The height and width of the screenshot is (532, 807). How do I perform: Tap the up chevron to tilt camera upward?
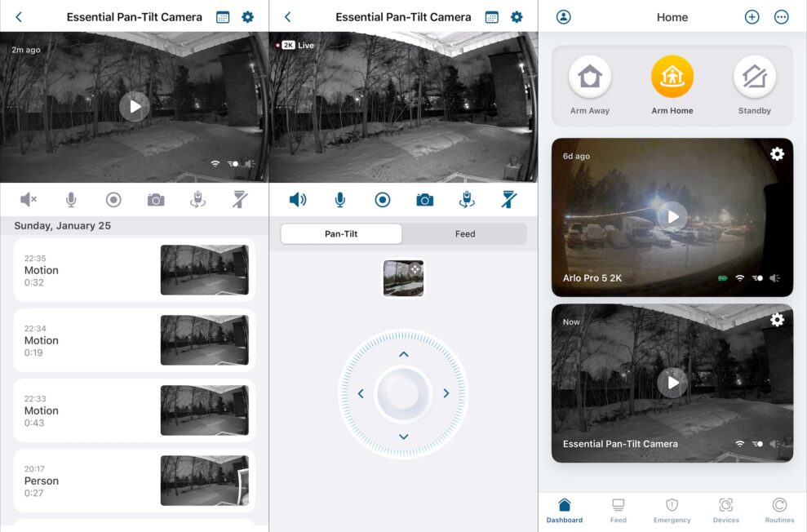(x=403, y=354)
